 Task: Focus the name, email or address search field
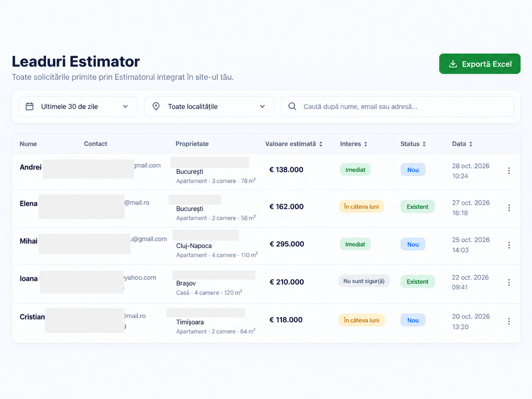(398, 107)
